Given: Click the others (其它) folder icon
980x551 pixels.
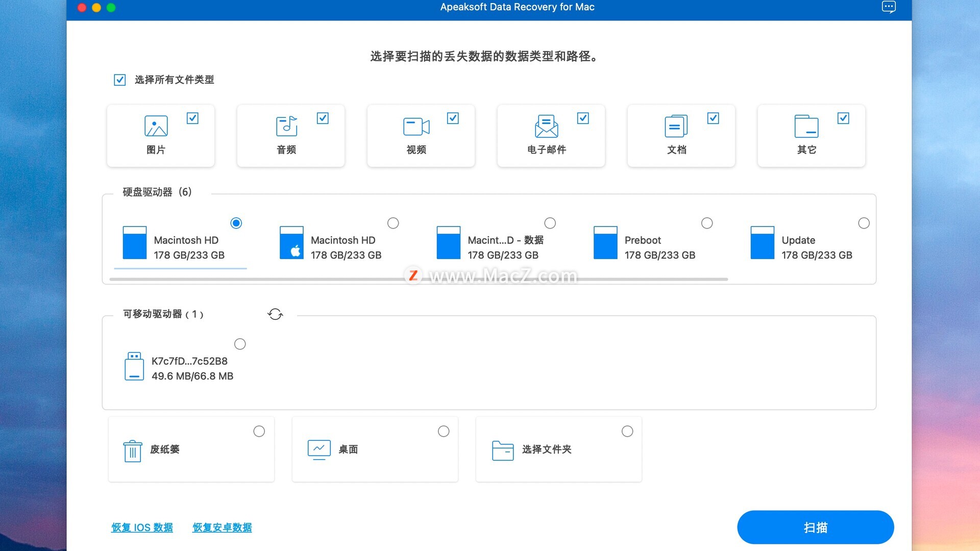Looking at the screenshot, I should [x=806, y=126].
